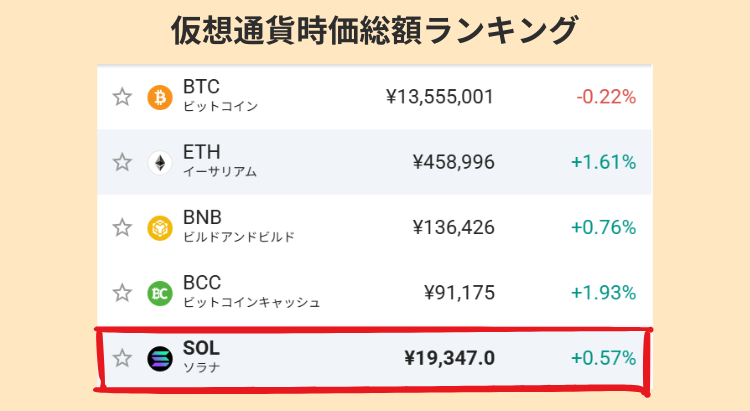The width and height of the screenshot is (750, 411).
Task: Click the Ethereum diamond logo icon
Action: (x=160, y=162)
